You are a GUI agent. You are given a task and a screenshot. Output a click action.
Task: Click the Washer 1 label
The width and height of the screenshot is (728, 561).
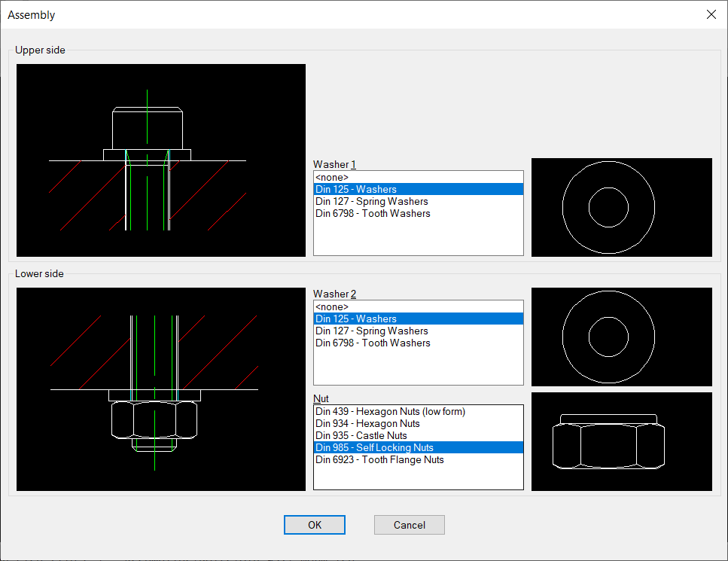[x=334, y=164]
